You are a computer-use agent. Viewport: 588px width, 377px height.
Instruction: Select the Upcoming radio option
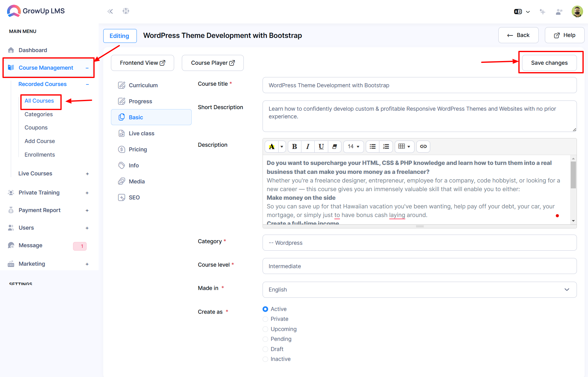(265, 329)
